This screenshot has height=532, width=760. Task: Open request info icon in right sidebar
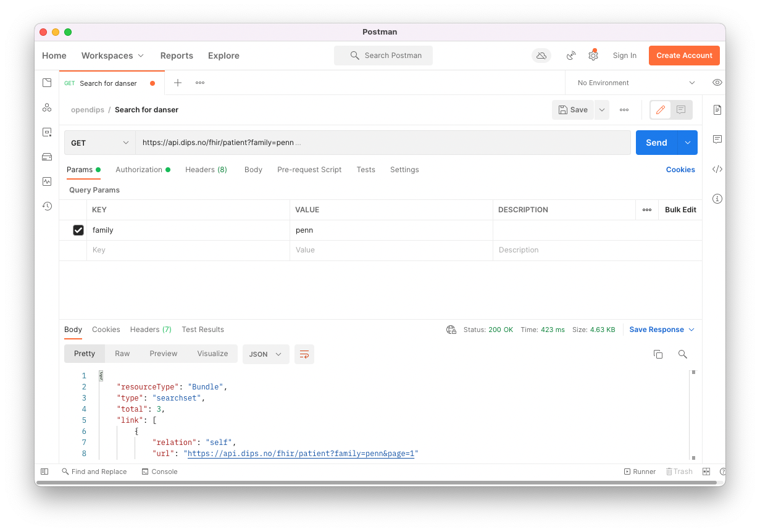coord(717,199)
